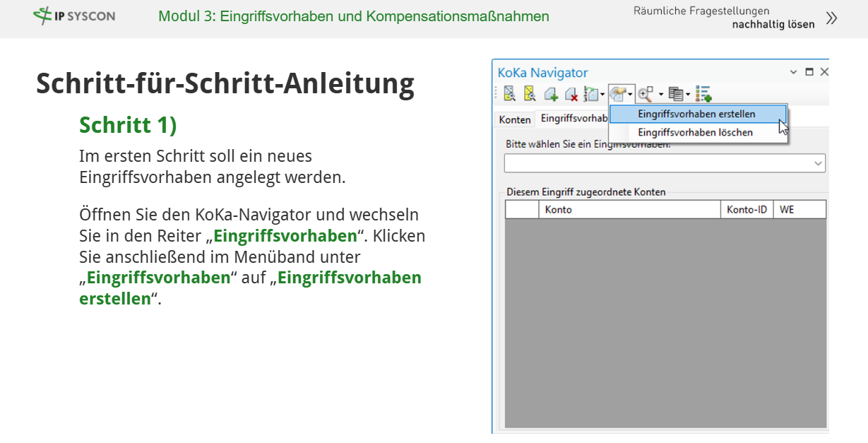The image size is (868, 443).
Task: Open dropdown arrow beside the numbered area icon
Action: pos(602,94)
